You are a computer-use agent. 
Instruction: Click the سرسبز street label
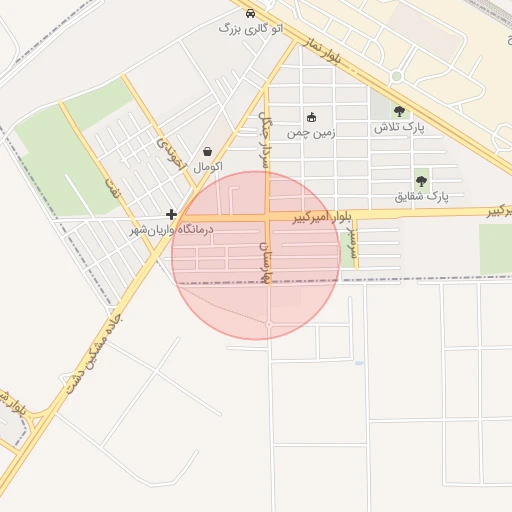point(352,243)
